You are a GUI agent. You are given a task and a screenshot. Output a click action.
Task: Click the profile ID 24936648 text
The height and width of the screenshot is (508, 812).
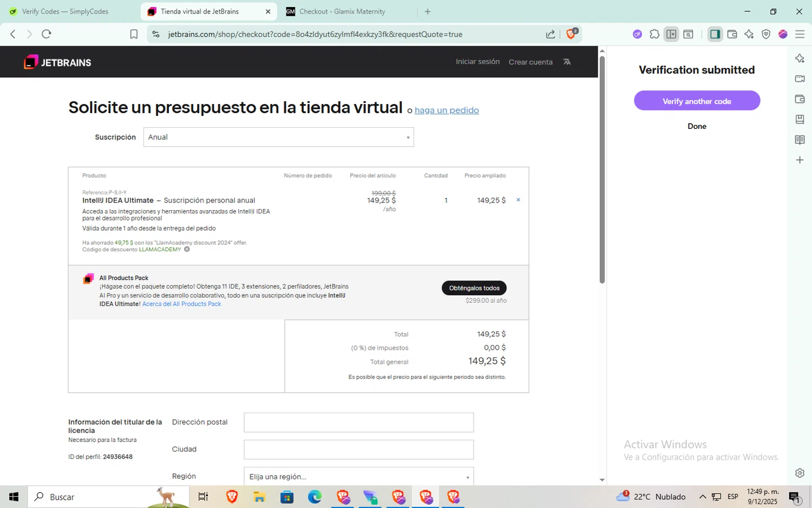pos(117,457)
